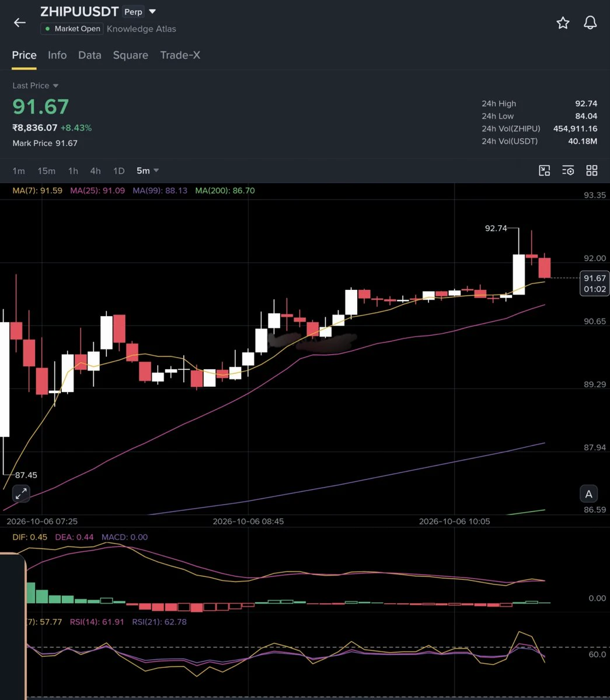Tap the RSI(21): 62.78 label

point(159,622)
